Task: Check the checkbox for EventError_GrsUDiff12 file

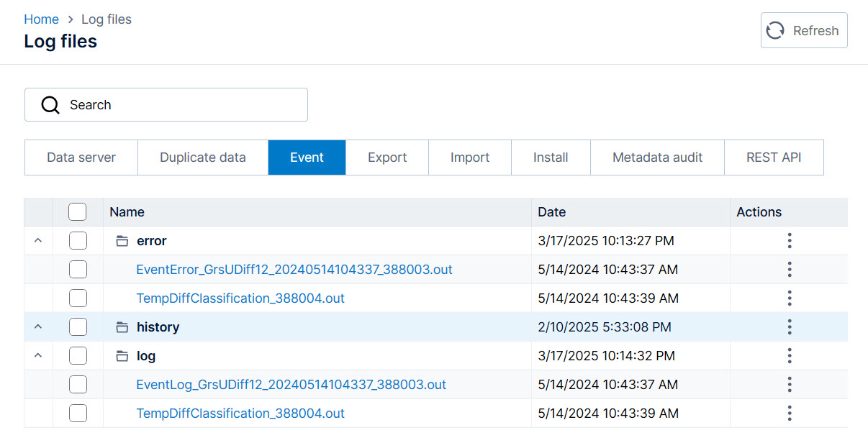Action: 78,269
